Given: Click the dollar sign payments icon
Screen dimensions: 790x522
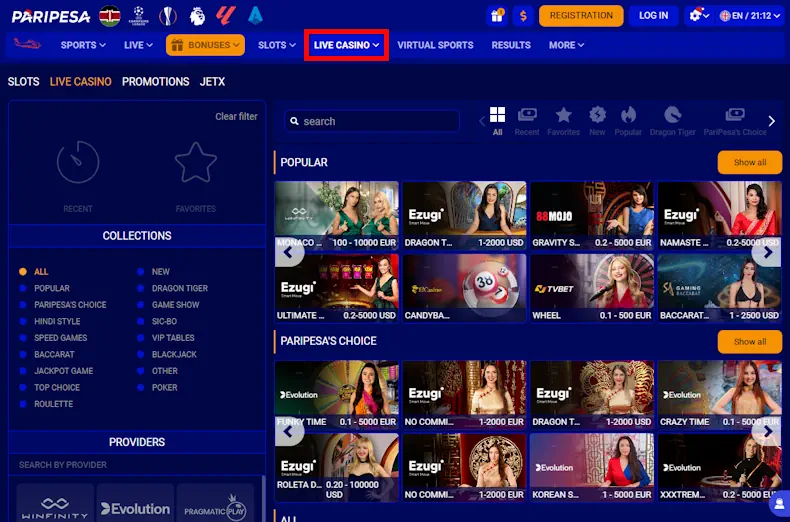Looking at the screenshot, I should coord(523,16).
